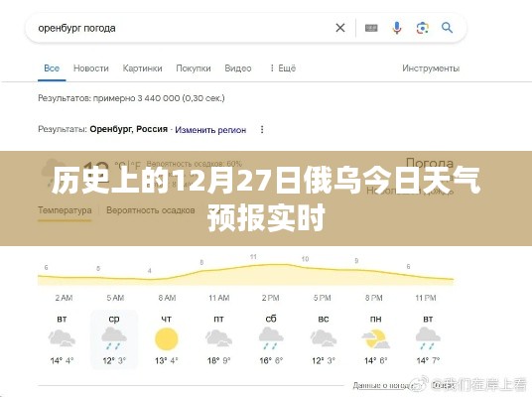
Task: Click the Изменить регион link
Action: (x=210, y=130)
